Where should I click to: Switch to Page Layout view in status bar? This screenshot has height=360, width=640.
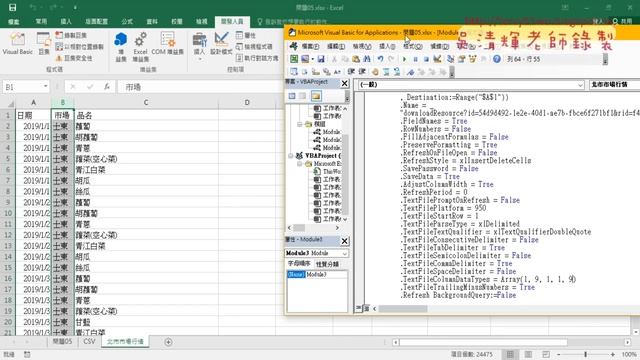[x=528, y=354]
